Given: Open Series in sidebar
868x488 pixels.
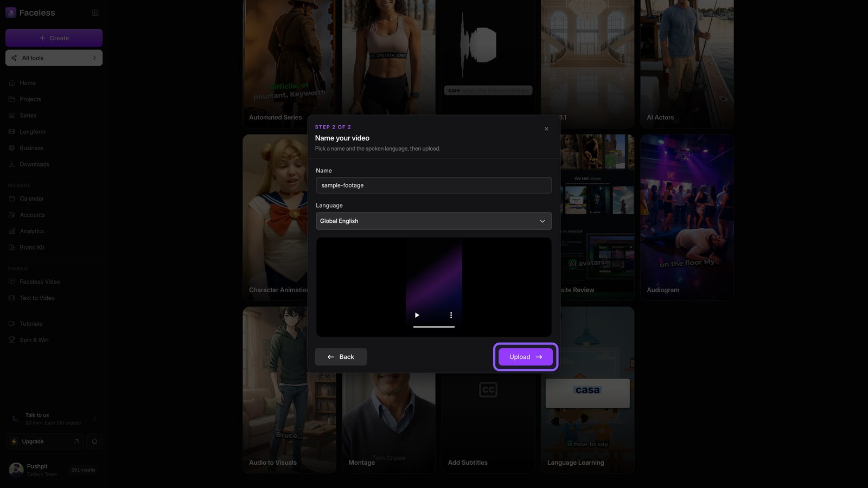Looking at the screenshot, I should (54, 115).
